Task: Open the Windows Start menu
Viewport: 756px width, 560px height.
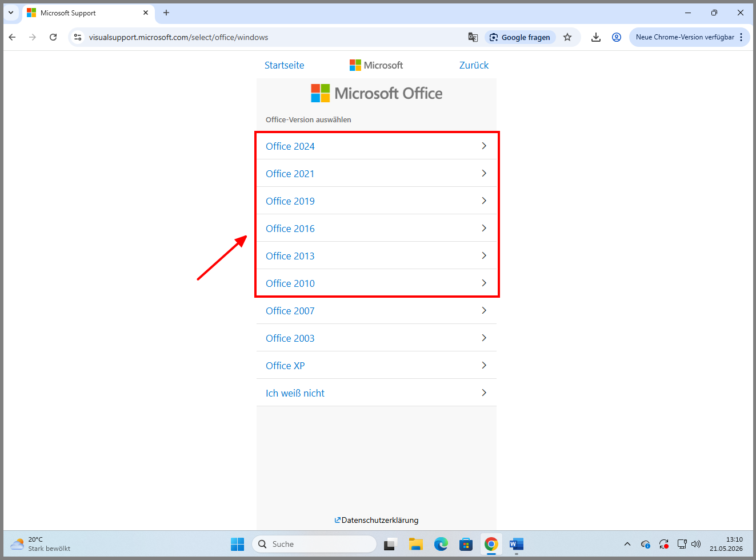Action: [x=237, y=544]
